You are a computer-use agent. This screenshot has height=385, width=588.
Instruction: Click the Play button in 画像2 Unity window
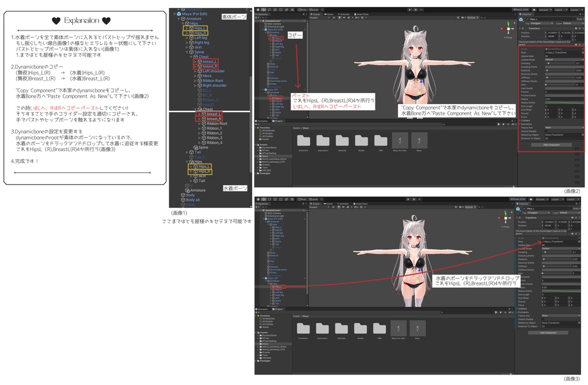tap(410, 10)
